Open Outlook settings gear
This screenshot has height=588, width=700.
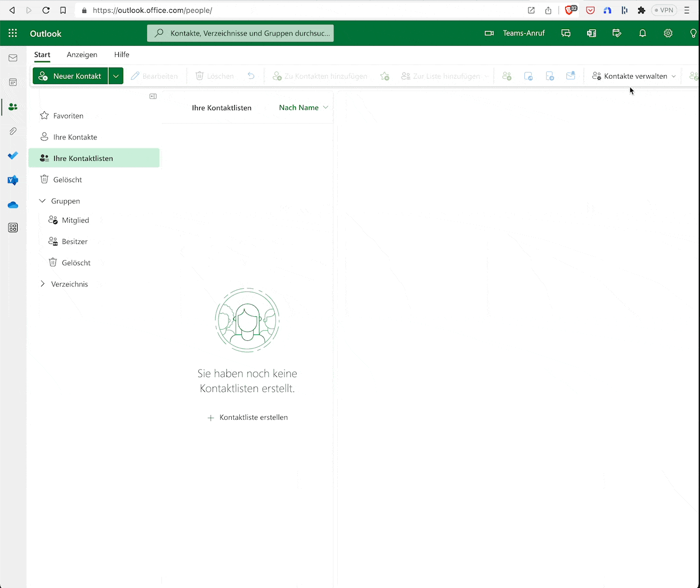point(668,34)
